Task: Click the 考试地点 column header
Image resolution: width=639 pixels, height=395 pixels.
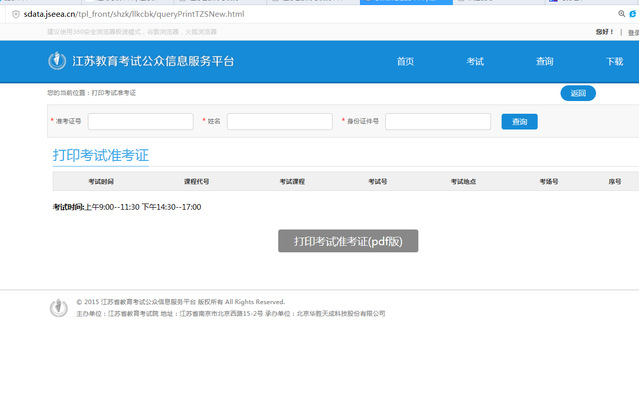Action: [x=463, y=181]
